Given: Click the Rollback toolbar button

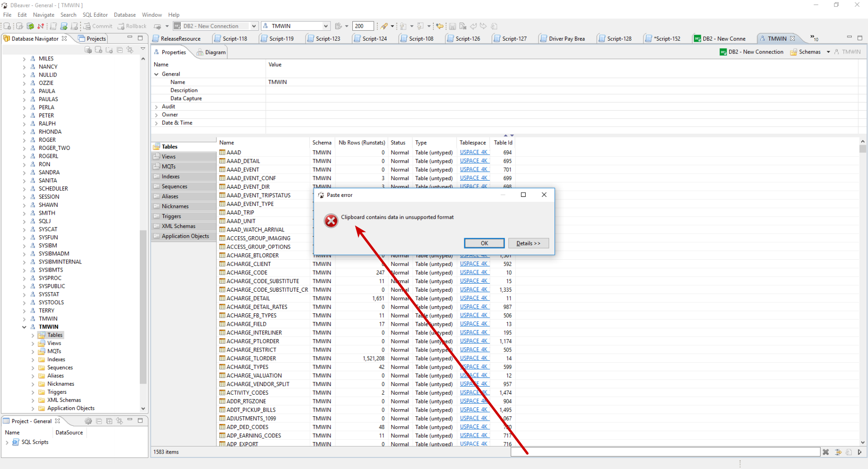Looking at the screenshot, I should (x=132, y=26).
